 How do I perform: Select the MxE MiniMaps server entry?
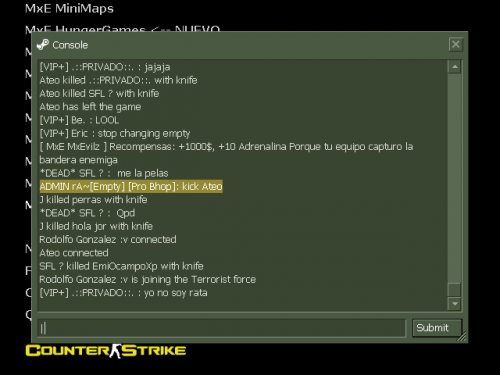tap(69, 8)
